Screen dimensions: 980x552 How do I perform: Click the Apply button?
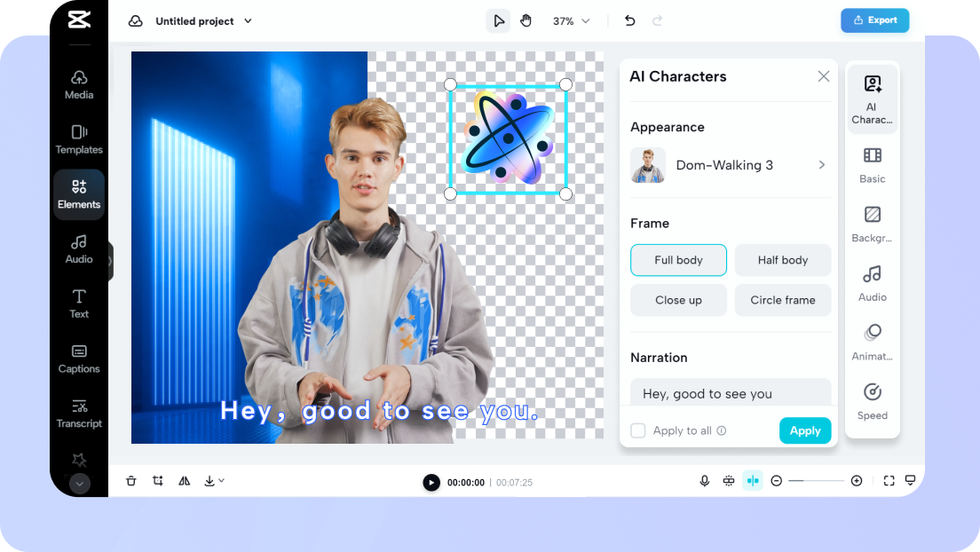(805, 430)
